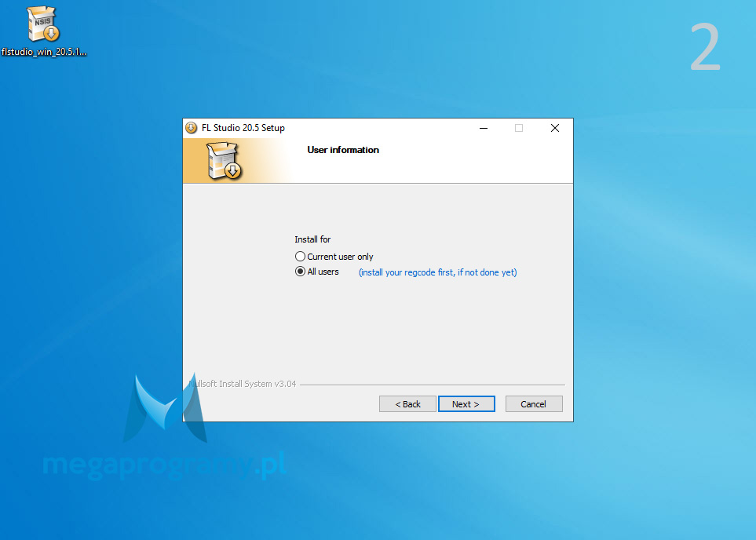This screenshot has height=540, width=756.
Task: Minimize the FL Studio Setup window
Action: coord(484,128)
